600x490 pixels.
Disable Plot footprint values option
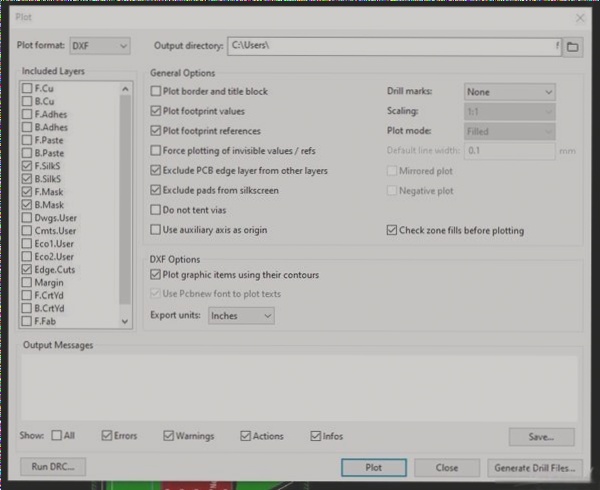coord(156,111)
